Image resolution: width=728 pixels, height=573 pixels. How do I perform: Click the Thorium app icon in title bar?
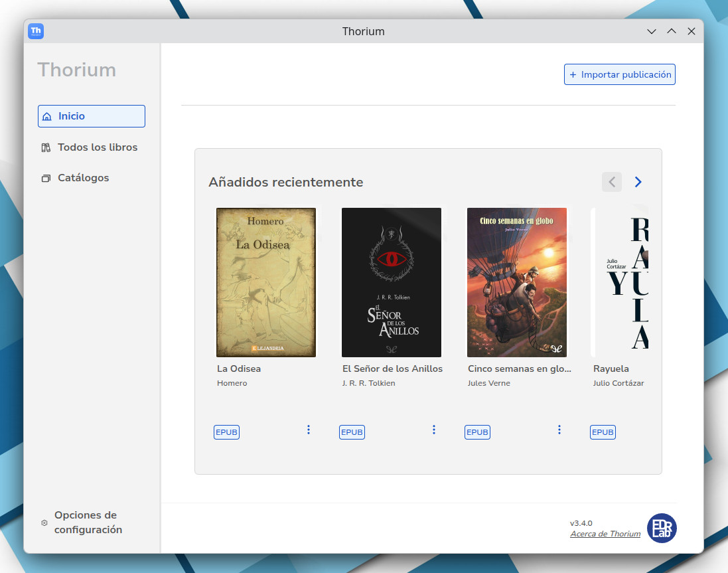coord(36,31)
